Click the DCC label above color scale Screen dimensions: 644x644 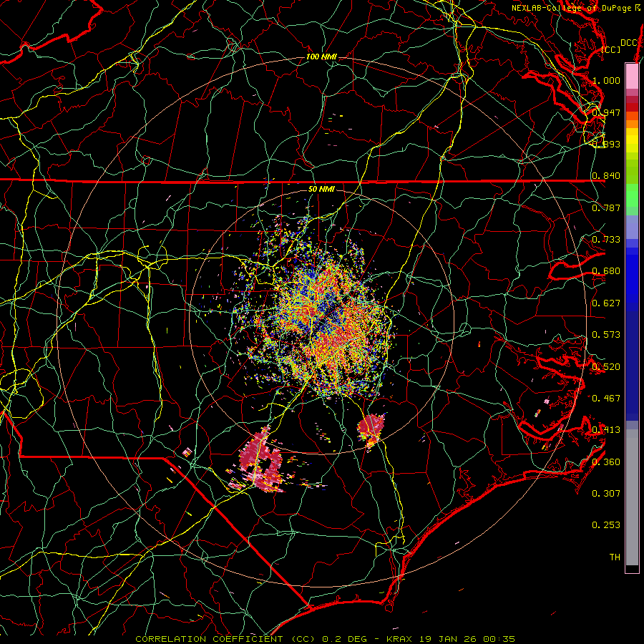(628, 43)
